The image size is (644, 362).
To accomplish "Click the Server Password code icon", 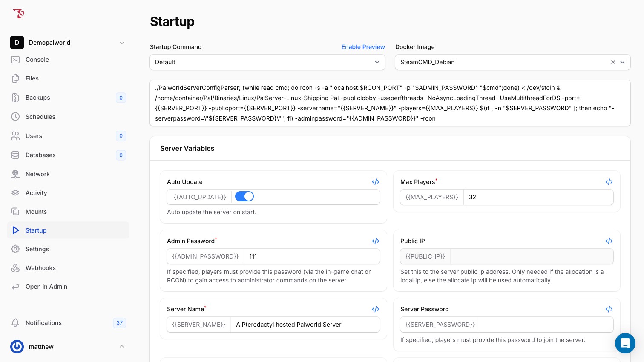I will 609,309.
